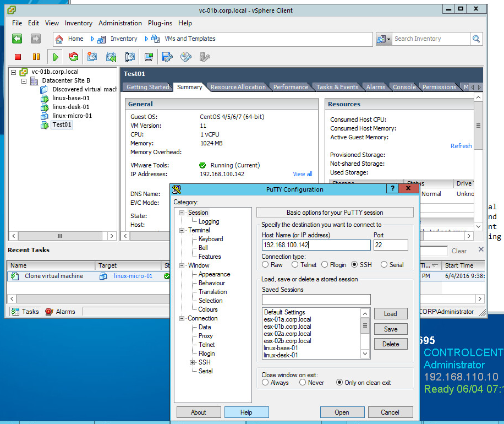Click the Refresh link in Resources
This screenshot has height=424, width=504.
tap(461, 146)
